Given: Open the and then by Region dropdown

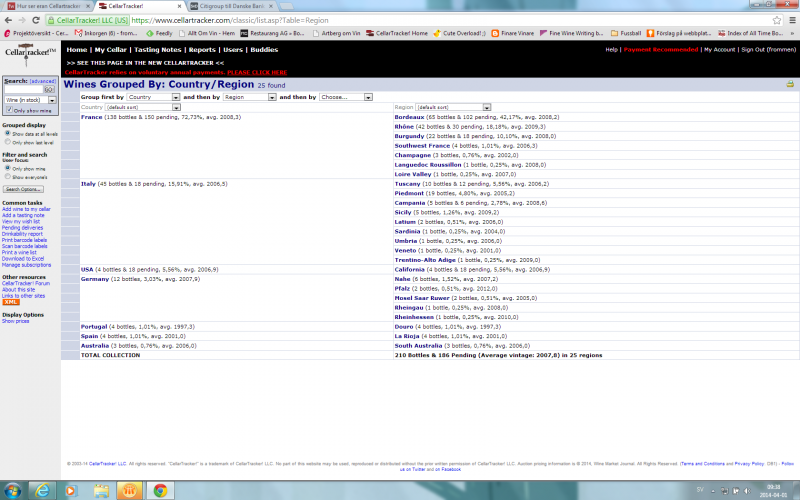Looking at the screenshot, I should point(249,97).
